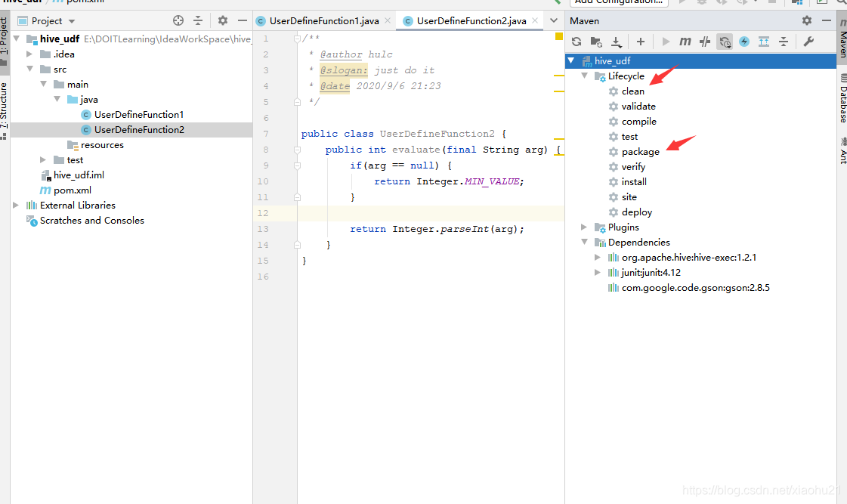Expand junit:junit:4.12 dependency

click(x=598, y=272)
